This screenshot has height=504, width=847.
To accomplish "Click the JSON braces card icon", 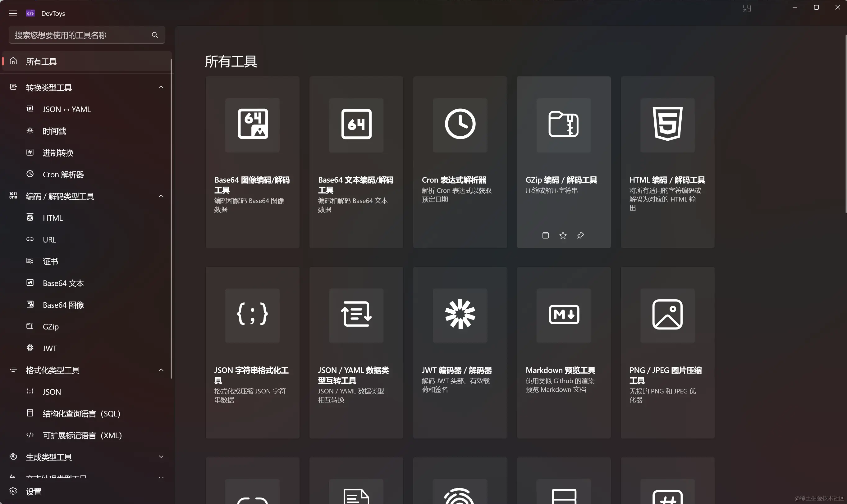I will (252, 315).
